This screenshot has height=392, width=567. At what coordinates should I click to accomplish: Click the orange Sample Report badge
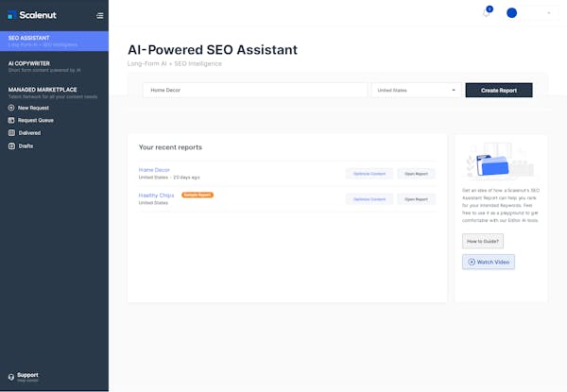point(198,196)
